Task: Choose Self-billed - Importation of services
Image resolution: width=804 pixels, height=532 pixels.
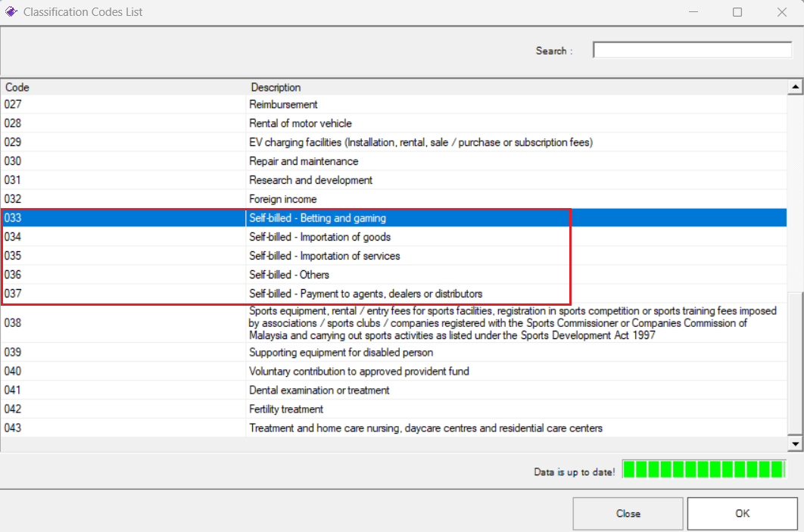Action: pos(324,256)
